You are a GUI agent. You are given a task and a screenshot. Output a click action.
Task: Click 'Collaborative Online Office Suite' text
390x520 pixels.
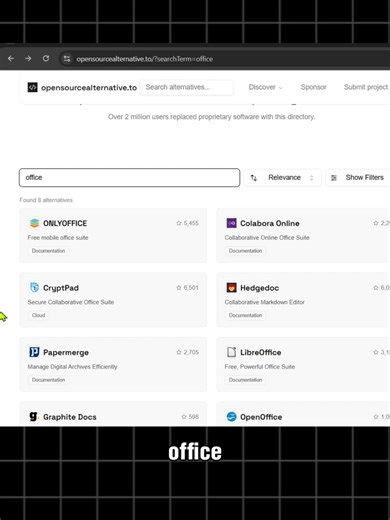point(267,238)
